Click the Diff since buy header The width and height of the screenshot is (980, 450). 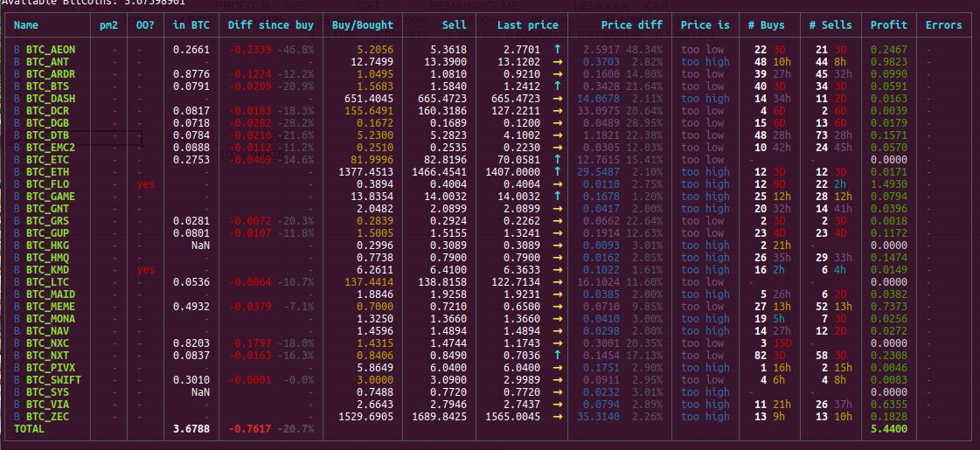271,25
